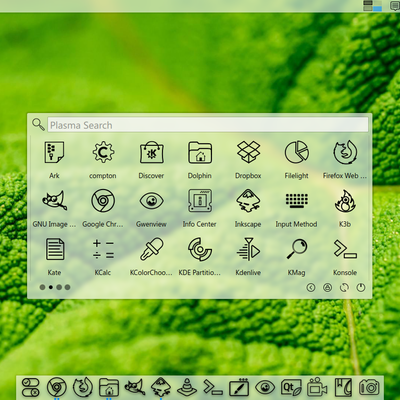The height and width of the screenshot is (400, 400).
Task: Open the toggle switches settings icon in dock
Action: click(x=31, y=388)
